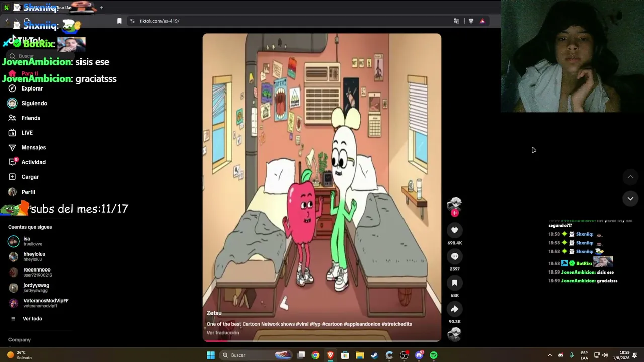Open the sound disc below the share count
Screen dimensions: 644x362
point(454,334)
